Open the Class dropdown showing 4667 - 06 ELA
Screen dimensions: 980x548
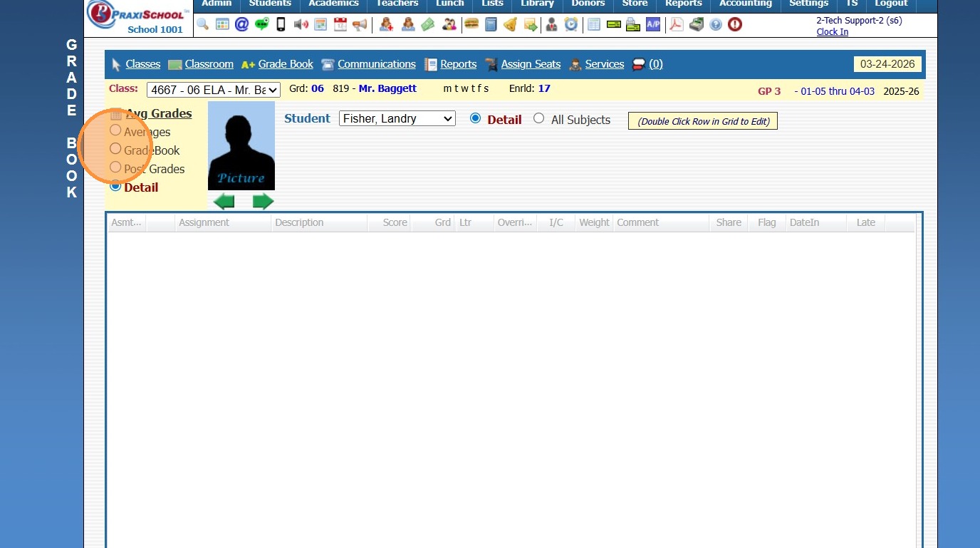pyautogui.click(x=214, y=90)
